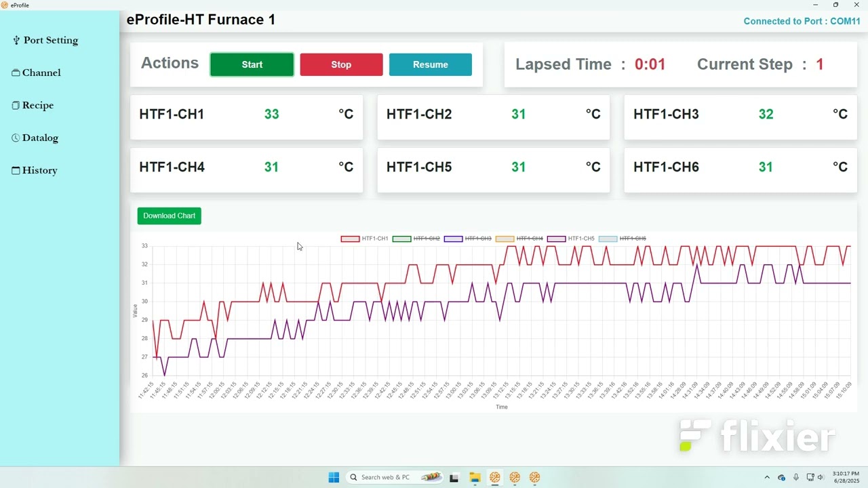Click the eProfile icon in title bar
Screen dimensions: 868x488
pos(5,5)
